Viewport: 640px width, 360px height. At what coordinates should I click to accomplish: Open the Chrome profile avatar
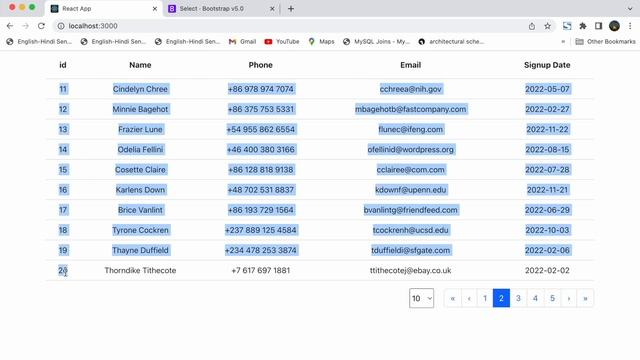pyautogui.click(x=614, y=26)
